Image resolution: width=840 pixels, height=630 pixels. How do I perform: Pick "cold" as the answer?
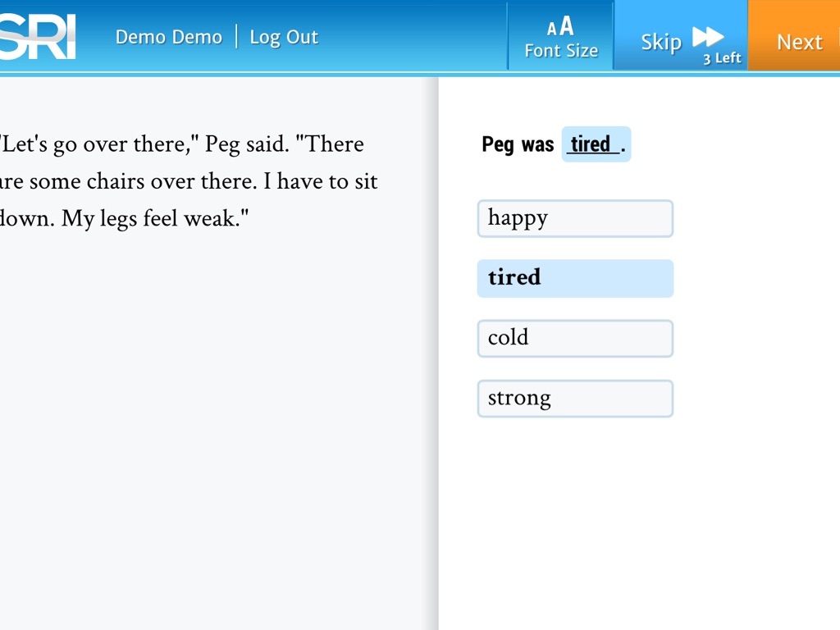[575, 338]
